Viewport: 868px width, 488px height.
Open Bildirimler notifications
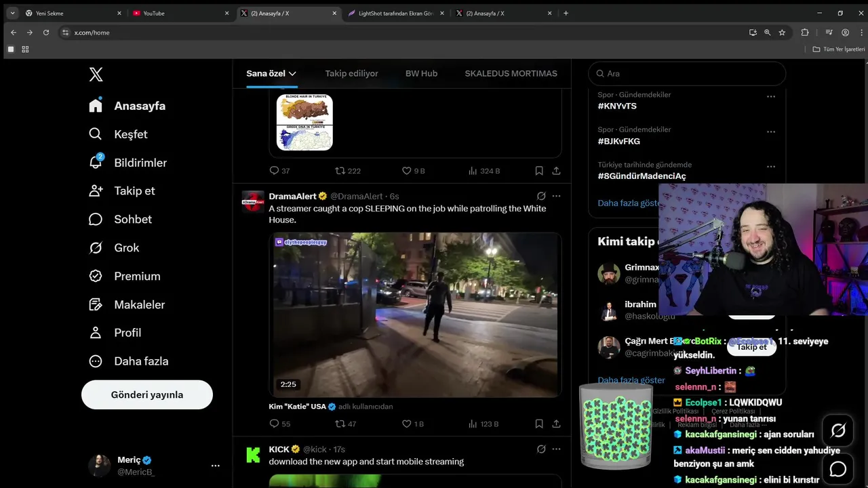click(128, 163)
